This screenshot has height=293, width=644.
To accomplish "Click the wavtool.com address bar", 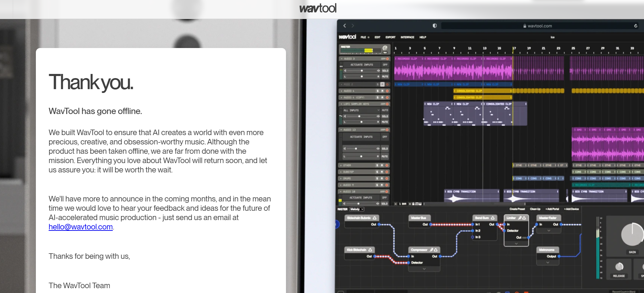I will (540, 26).
